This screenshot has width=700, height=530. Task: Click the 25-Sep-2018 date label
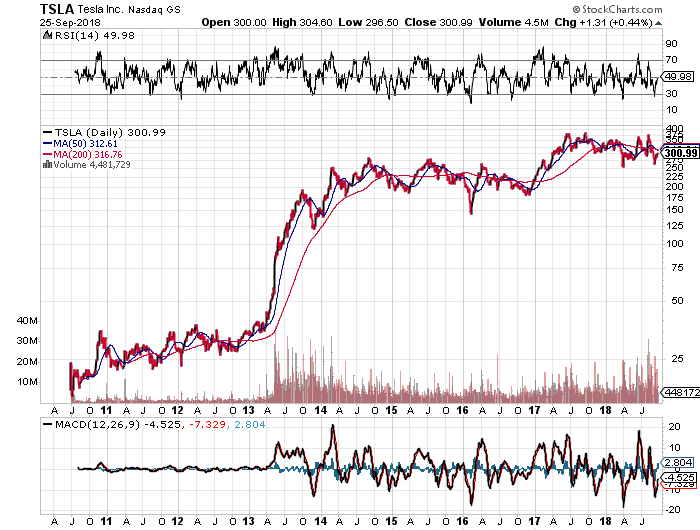[70, 22]
